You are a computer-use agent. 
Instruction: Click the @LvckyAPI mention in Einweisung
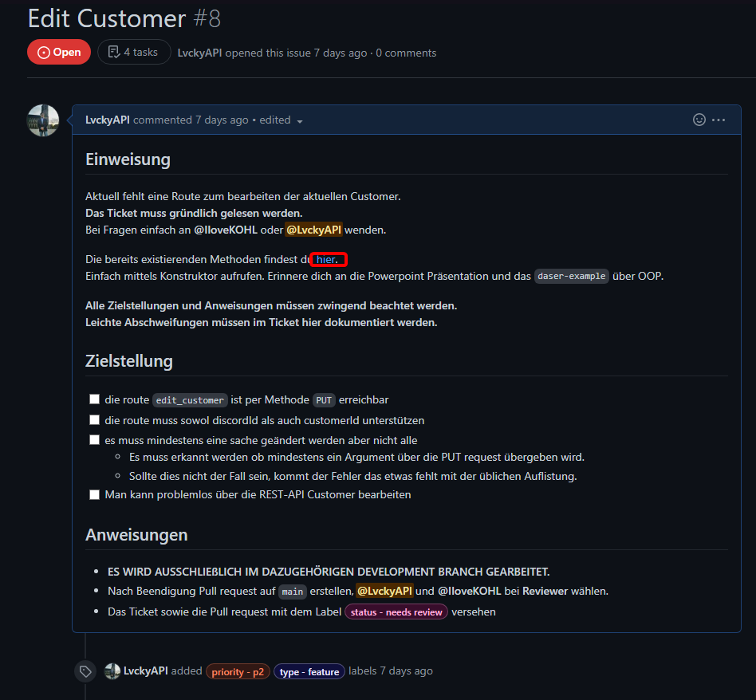[313, 230]
